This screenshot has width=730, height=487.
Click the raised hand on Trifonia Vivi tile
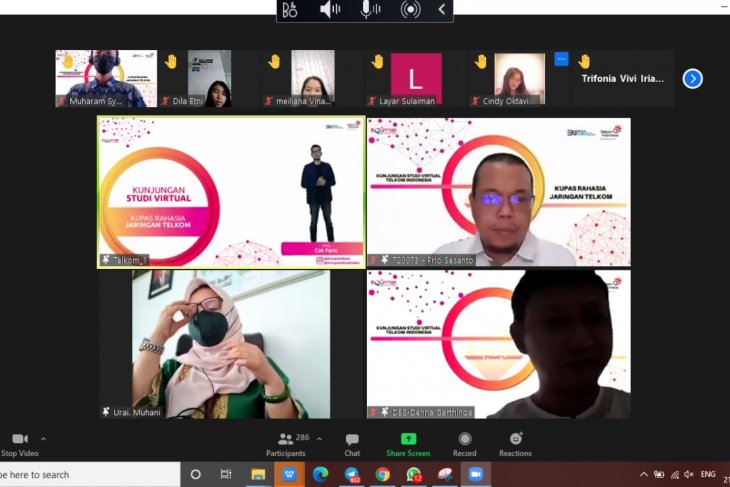click(584, 62)
